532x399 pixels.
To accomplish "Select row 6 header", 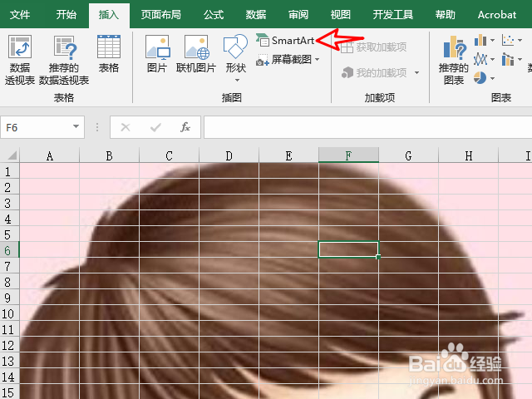I will pos(9,250).
